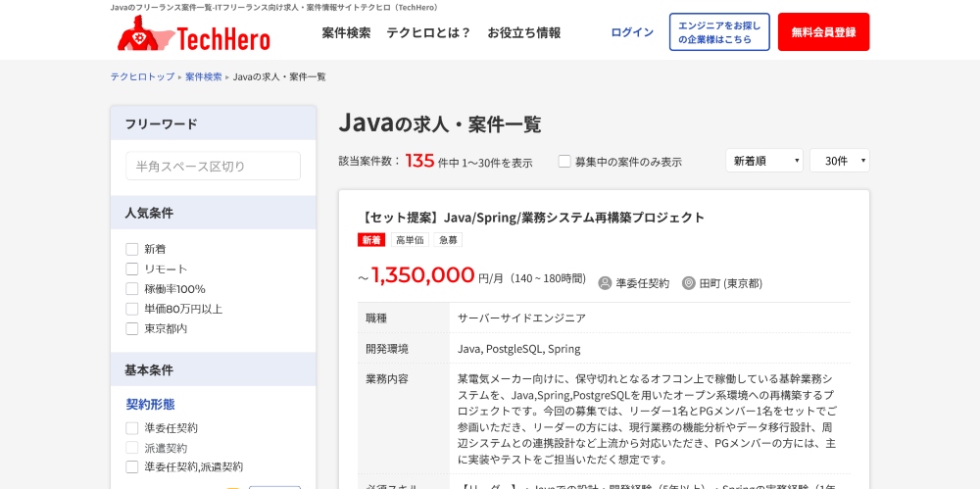The width and height of the screenshot is (980, 489).
Task: Check the 新着 filter checkbox
Action: [132, 250]
